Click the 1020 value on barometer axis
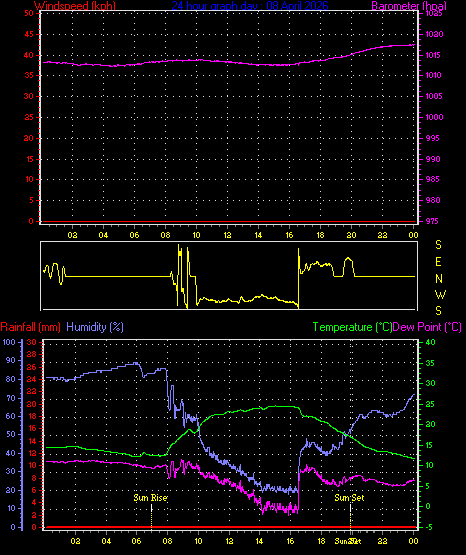Image resolution: width=466 pixels, height=555 pixels. tap(434, 34)
